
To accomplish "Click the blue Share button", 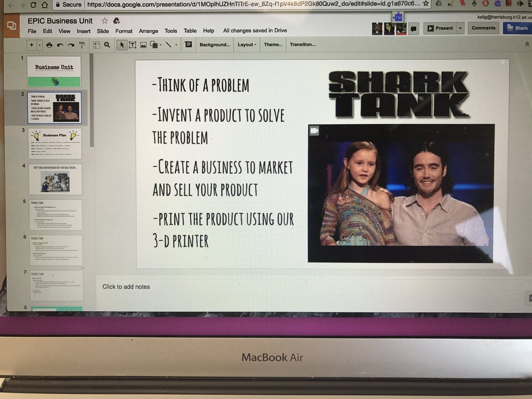I will tap(517, 28).
